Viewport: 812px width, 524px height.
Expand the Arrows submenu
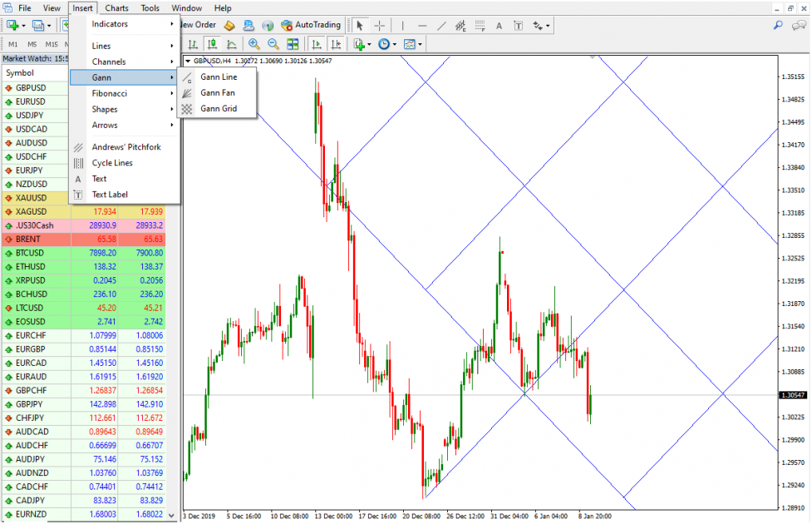pos(125,126)
